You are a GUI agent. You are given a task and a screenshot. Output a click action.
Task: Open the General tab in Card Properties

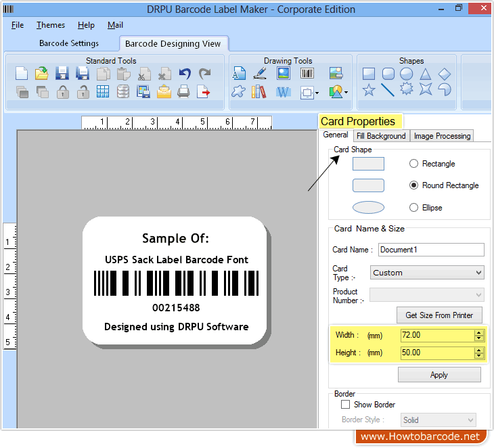(x=336, y=135)
